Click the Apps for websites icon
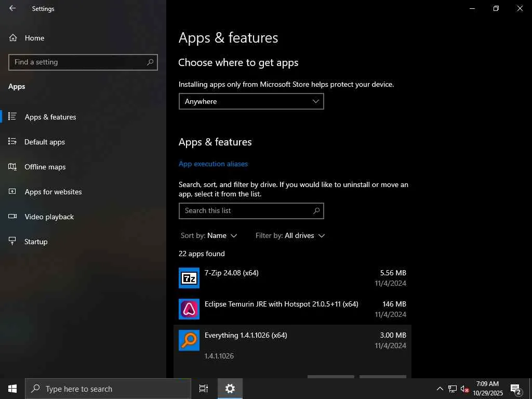 tap(12, 191)
